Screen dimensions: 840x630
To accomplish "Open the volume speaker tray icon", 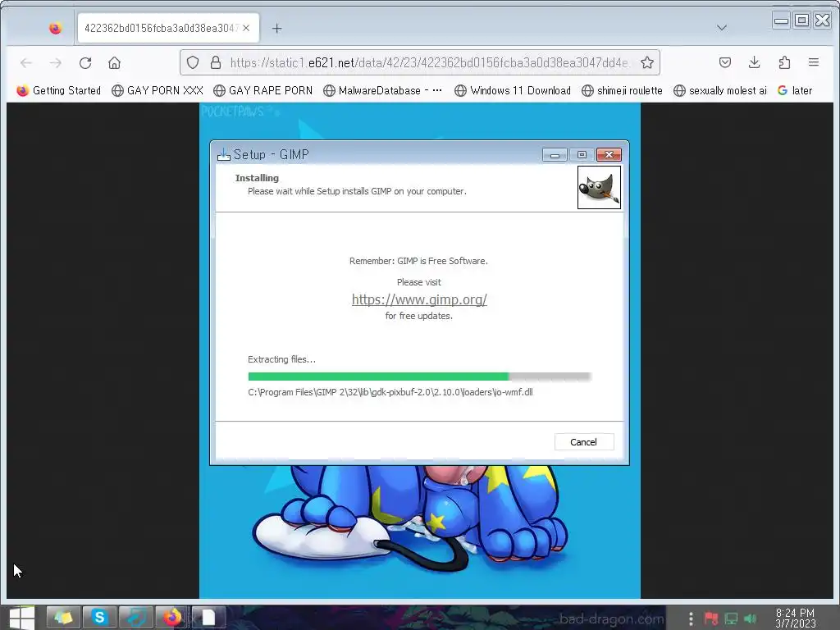I will click(x=751, y=619).
